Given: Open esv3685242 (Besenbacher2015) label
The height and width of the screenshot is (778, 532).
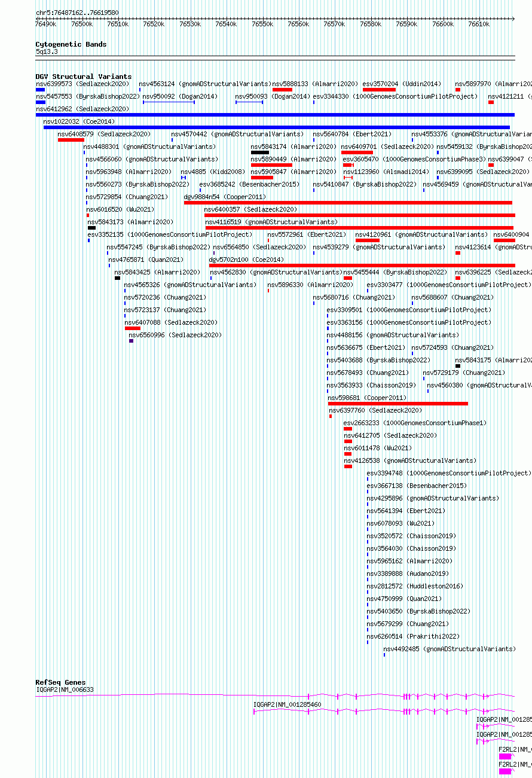Looking at the screenshot, I should coord(249,185).
